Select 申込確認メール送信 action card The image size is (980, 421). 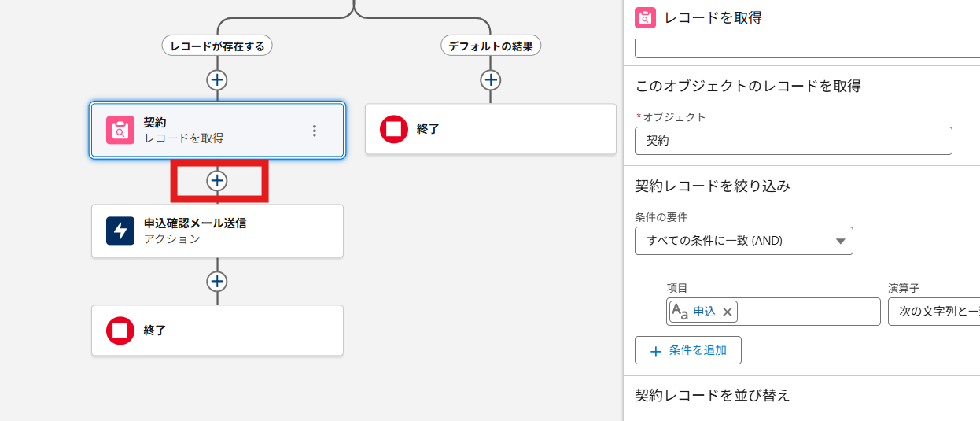tap(236, 231)
